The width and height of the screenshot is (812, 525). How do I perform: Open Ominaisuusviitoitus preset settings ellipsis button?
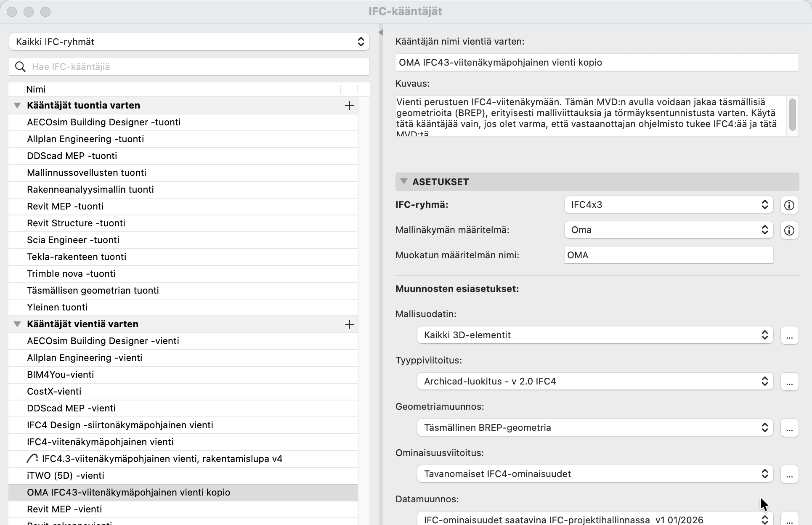[789, 474]
